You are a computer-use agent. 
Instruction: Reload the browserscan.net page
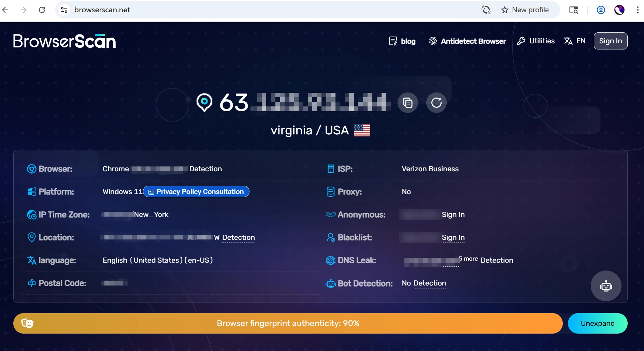(42, 10)
